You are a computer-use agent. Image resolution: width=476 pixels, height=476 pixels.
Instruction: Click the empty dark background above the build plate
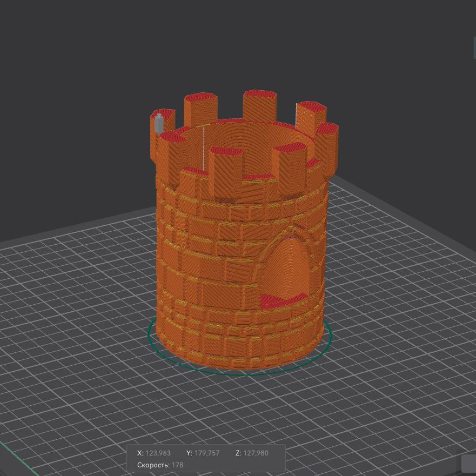(81, 81)
